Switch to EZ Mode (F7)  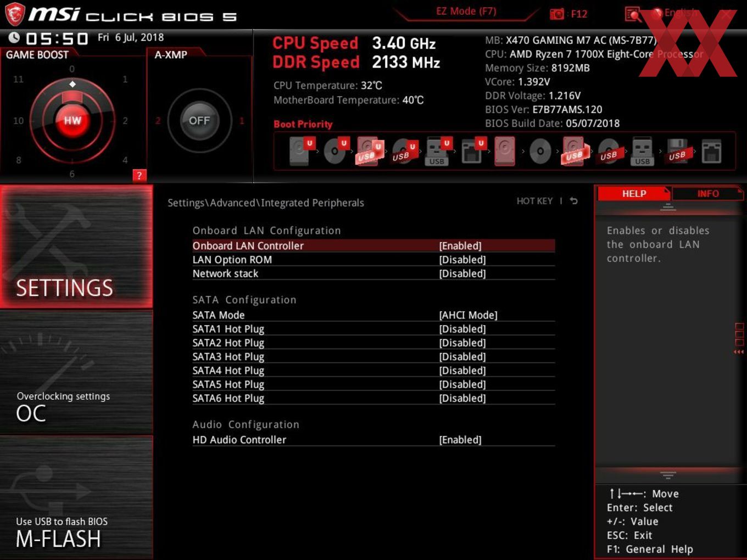[466, 11]
